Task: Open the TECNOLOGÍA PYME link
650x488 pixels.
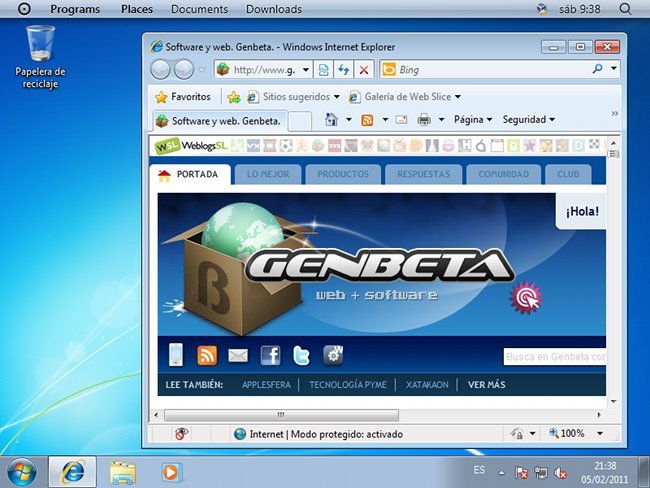Action: [347, 385]
